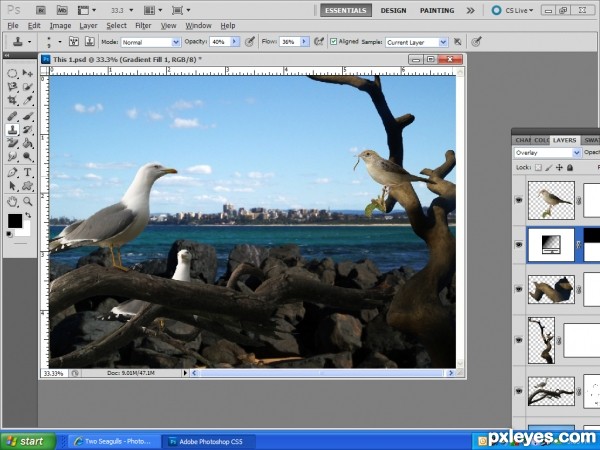The width and height of the screenshot is (600, 450).
Task: Select the Clone Stamp tool in toolbox
Action: (x=12, y=130)
